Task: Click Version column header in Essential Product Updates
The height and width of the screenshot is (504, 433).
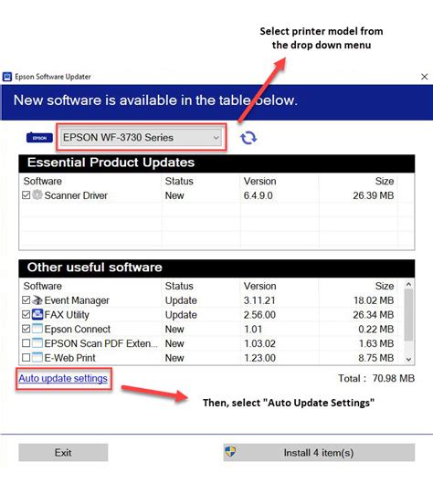Action: click(260, 182)
